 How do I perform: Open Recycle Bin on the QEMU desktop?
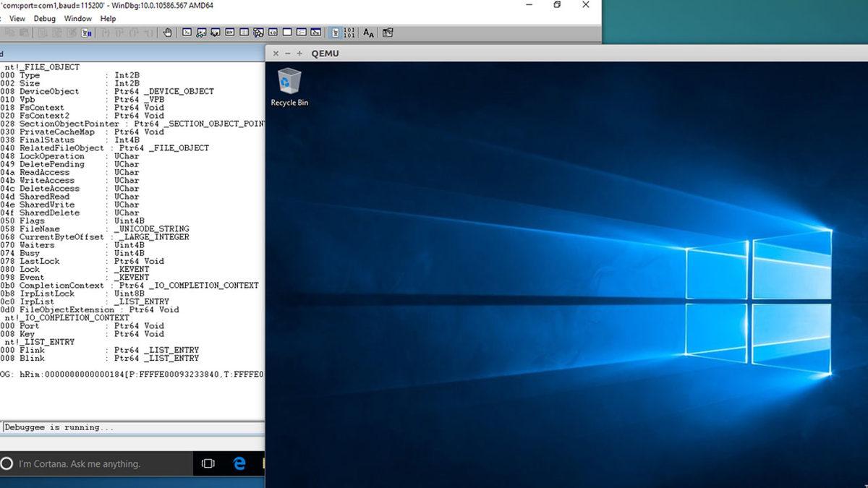point(289,83)
